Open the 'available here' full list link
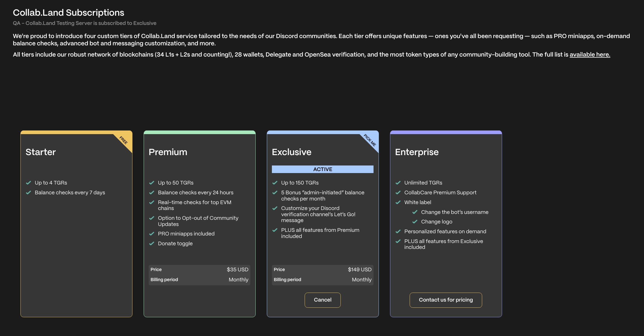 click(590, 54)
